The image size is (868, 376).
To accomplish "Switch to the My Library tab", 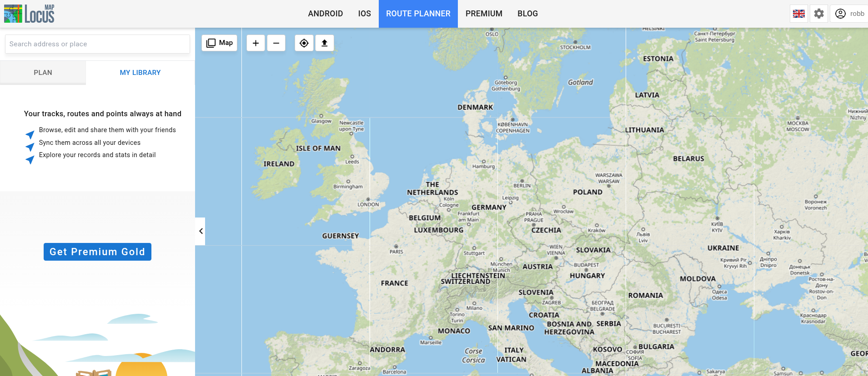I will point(140,73).
